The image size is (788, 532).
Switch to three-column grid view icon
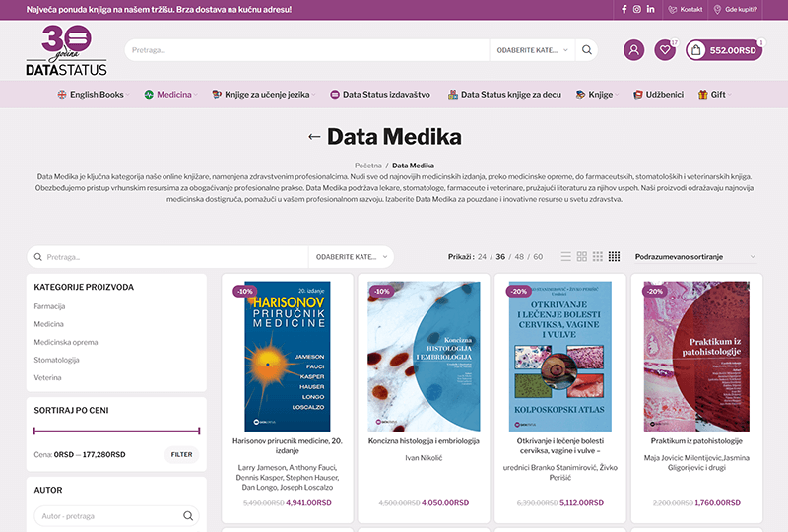598,257
